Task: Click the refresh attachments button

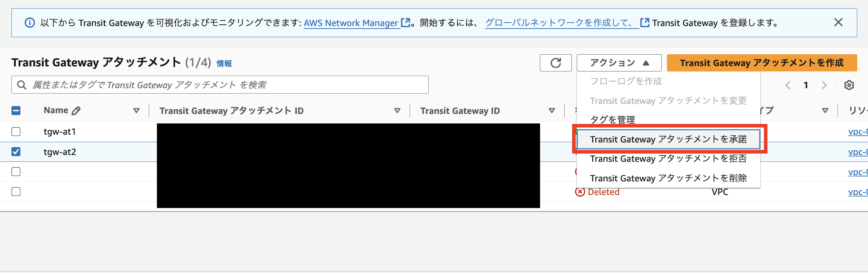Action: [x=556, y=63]
